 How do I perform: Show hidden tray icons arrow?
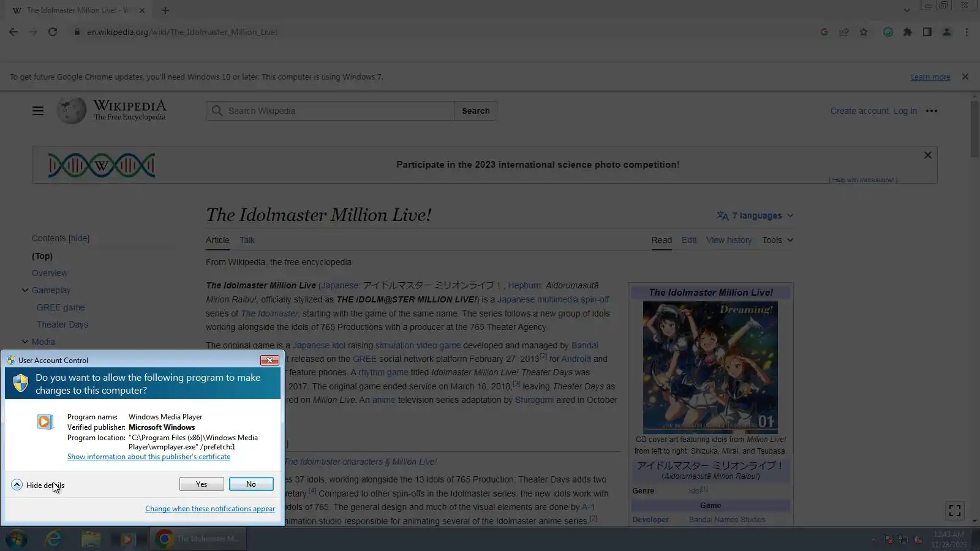873,539
